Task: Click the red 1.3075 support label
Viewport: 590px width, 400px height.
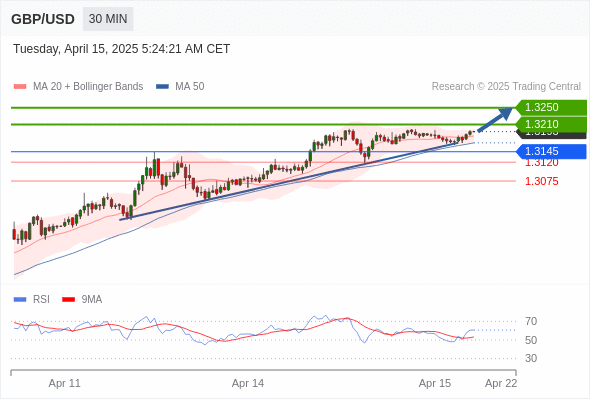Action: pos(541,181)
